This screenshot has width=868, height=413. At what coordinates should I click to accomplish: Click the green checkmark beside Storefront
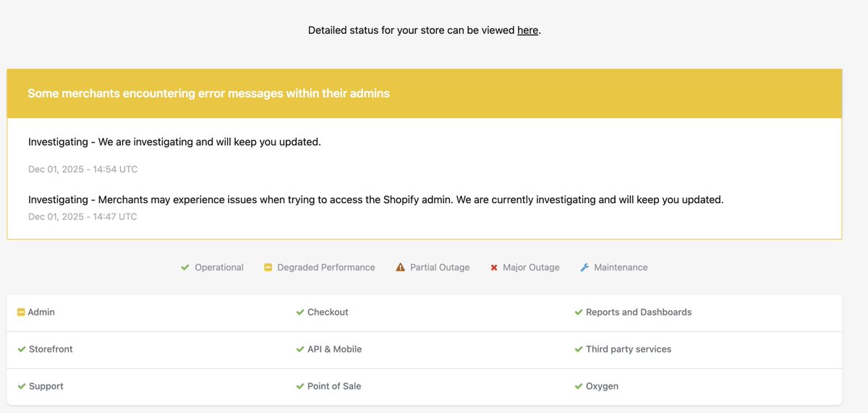pyautogui.click(x=22, y=349)
